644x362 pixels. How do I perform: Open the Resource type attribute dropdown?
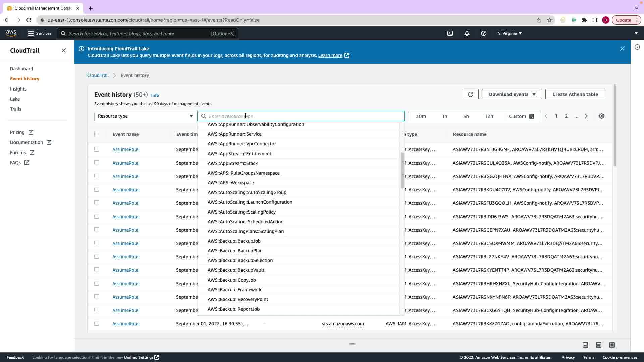[x=145, y=116]
